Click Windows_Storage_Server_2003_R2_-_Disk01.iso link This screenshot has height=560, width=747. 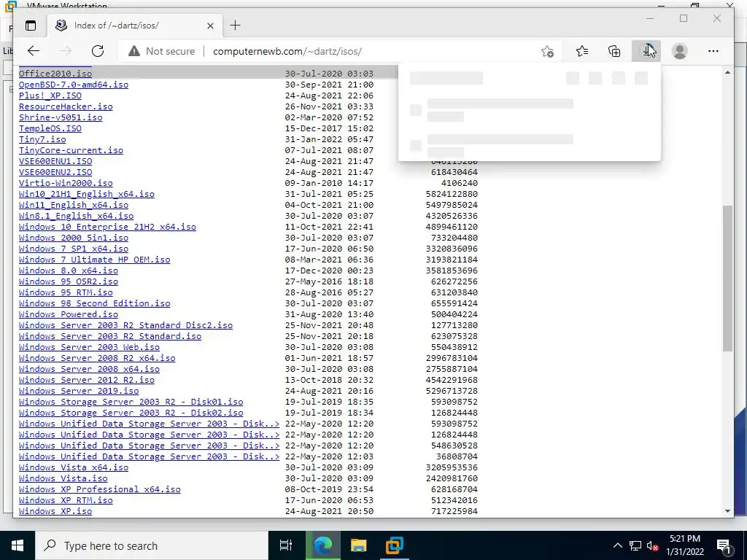pyautogui.click(x=131, y=402)
